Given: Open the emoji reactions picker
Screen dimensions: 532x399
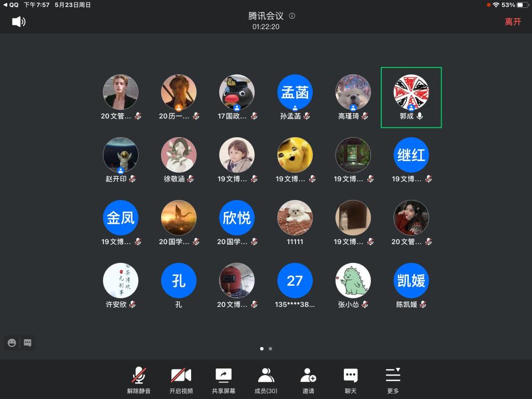Looking at the screenshot, I should coord(11,342).
